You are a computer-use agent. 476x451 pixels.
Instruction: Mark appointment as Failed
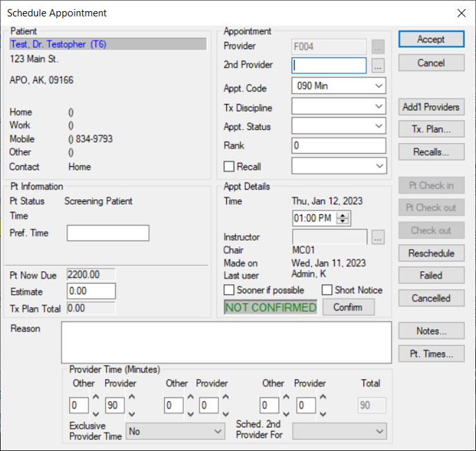tap(432, 275)
